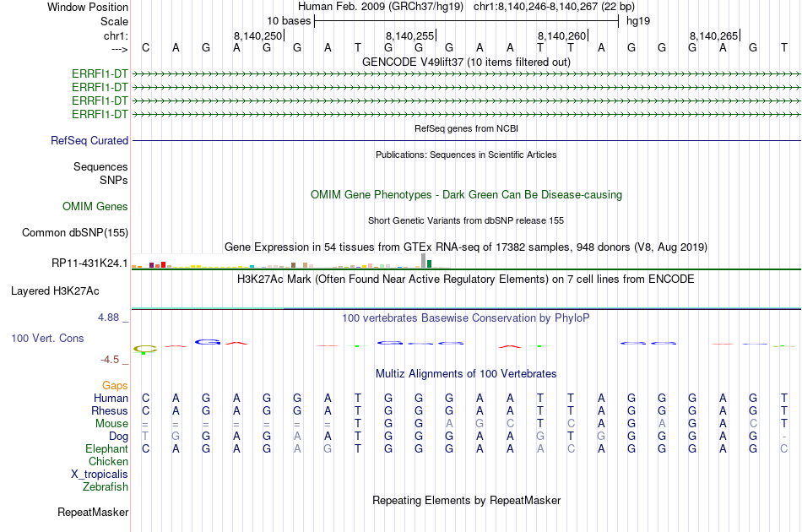Open the OMIM Genes track label
The height and width of the screenshot is (532, 802).
click(x=95, y=206)
